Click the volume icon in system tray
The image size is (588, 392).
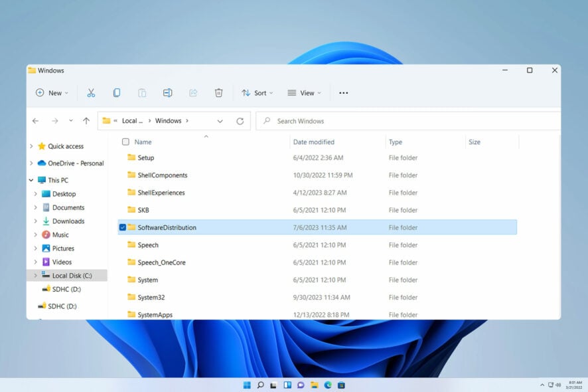click(558, 385)
